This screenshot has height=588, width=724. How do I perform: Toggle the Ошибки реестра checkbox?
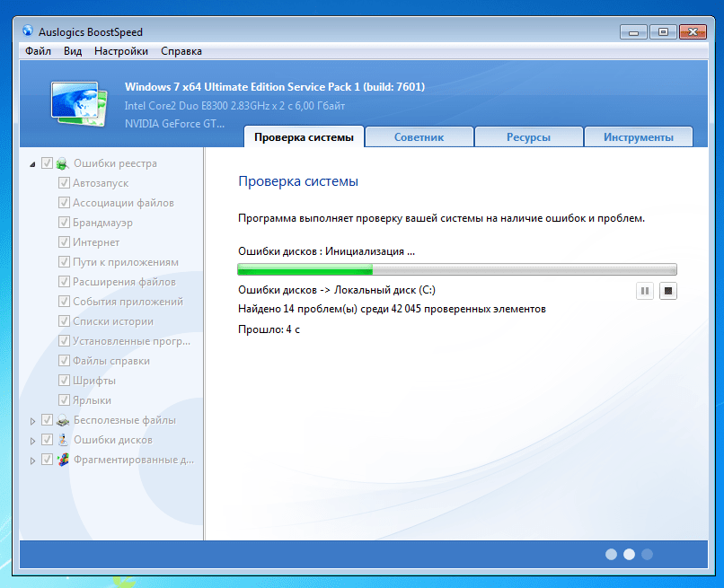[47, 162]
